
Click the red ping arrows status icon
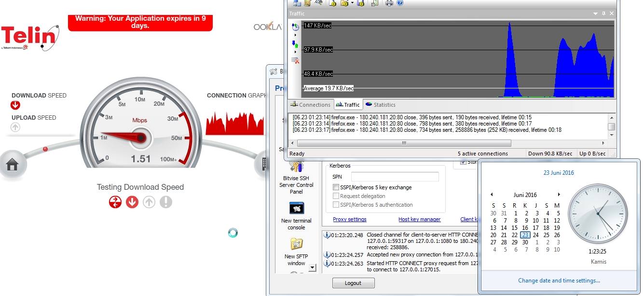[x=115, y=202]
